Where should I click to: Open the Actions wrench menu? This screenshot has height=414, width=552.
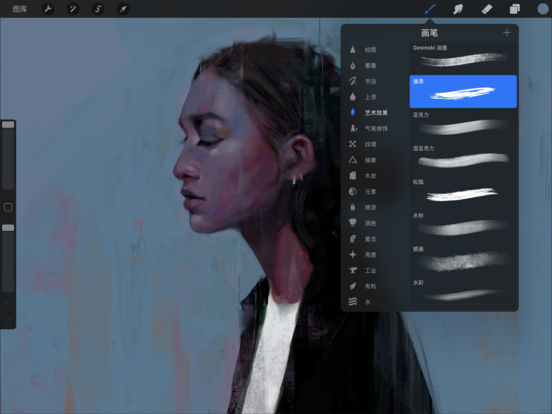(x=48, y=9)
